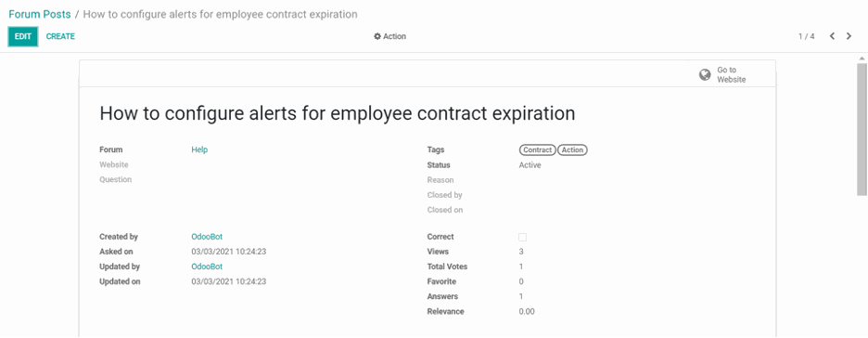Open the Action dropdown menu
Viewport: 868px width, 338px height.
click(390, 36)
